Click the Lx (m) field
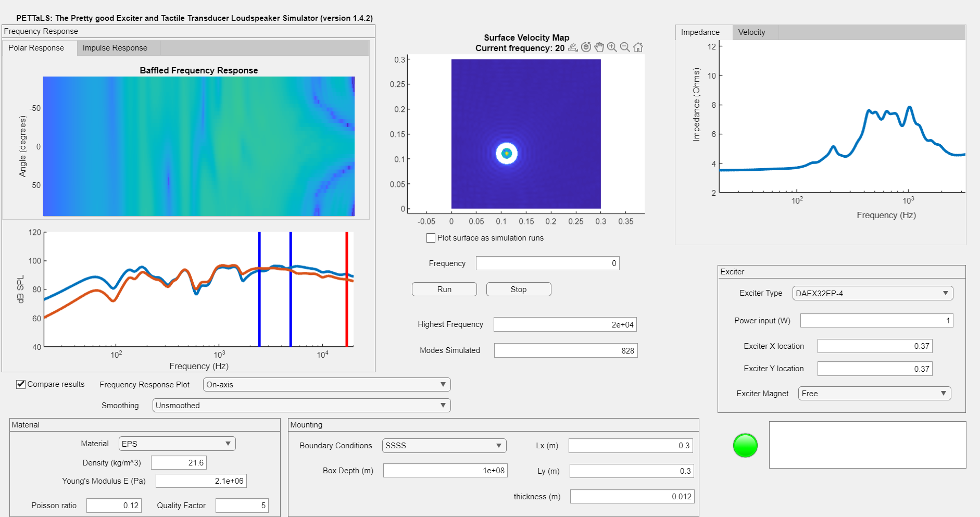The image size is (980, 517). point(631,446)
